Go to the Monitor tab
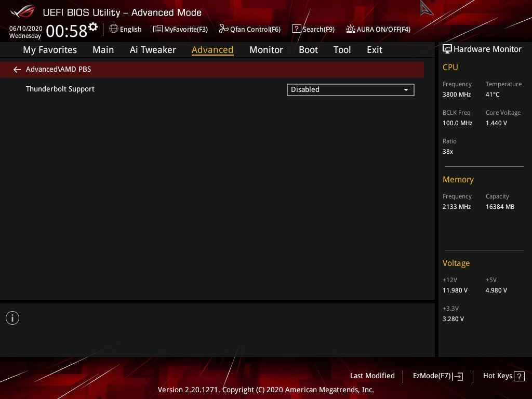The image size is (532, 399). pyautogui.click(x=266, y=50)
